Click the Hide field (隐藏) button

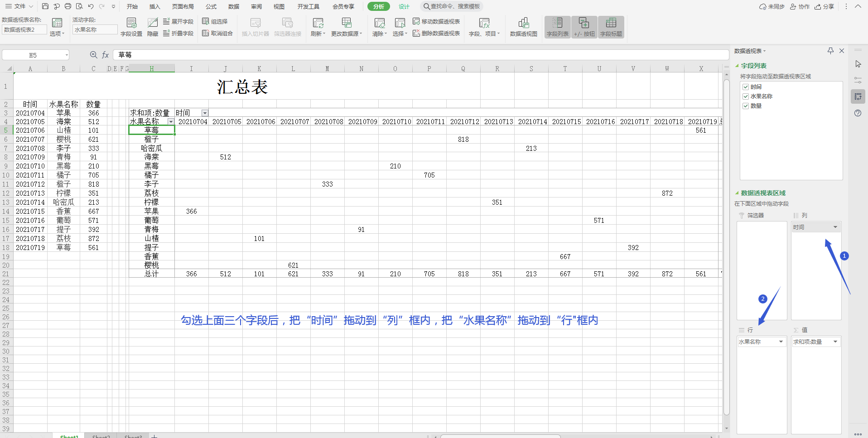coord(153,27)
